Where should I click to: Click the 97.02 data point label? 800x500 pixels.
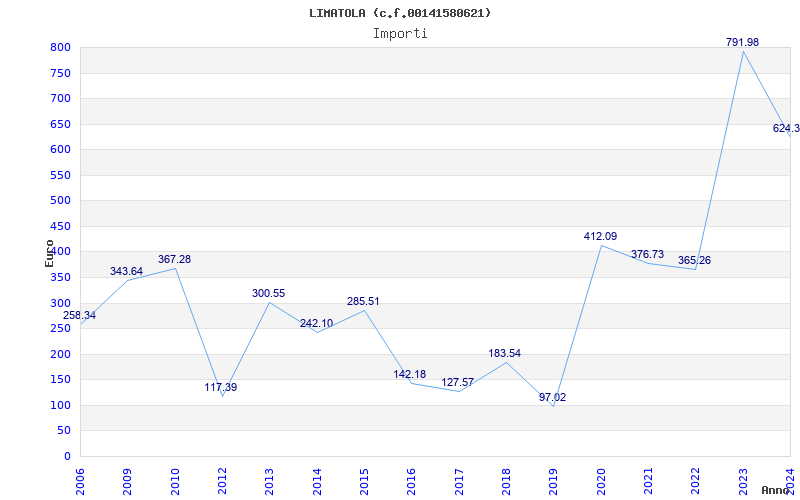(x=553, y=397)
